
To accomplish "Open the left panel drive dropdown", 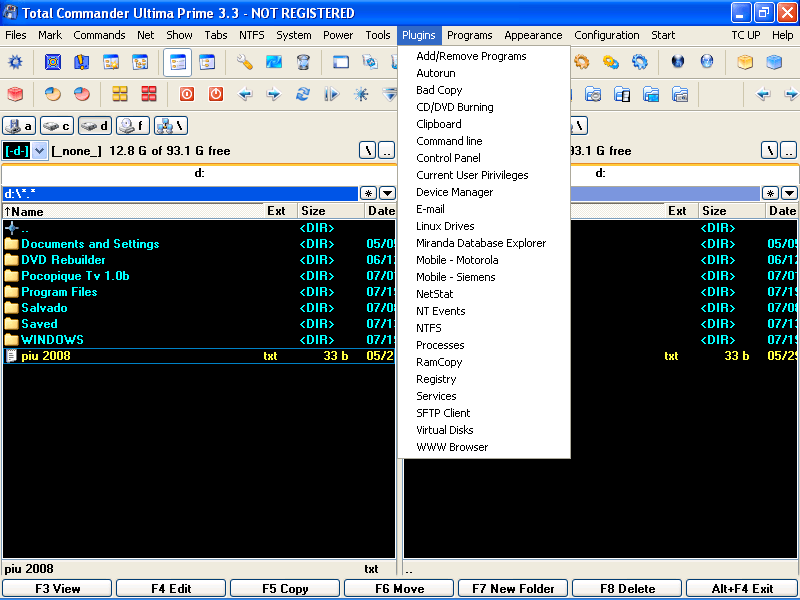I will (x=40, y=151).
